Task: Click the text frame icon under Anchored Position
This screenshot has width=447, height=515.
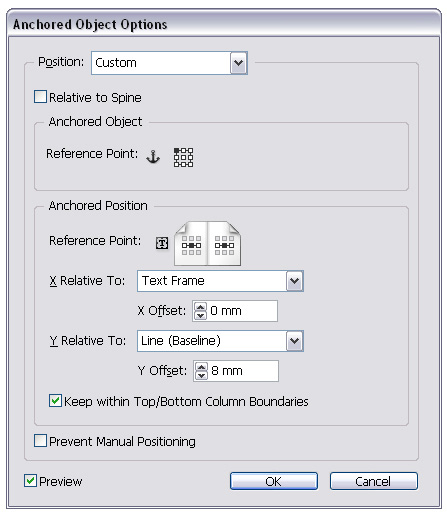Action: (162, 243)
